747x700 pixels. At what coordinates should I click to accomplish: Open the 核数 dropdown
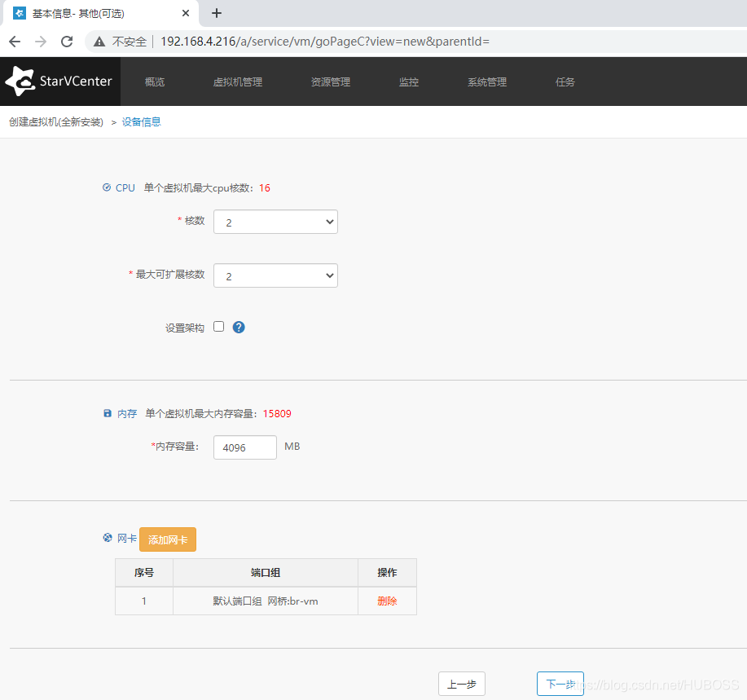point(275,222)
